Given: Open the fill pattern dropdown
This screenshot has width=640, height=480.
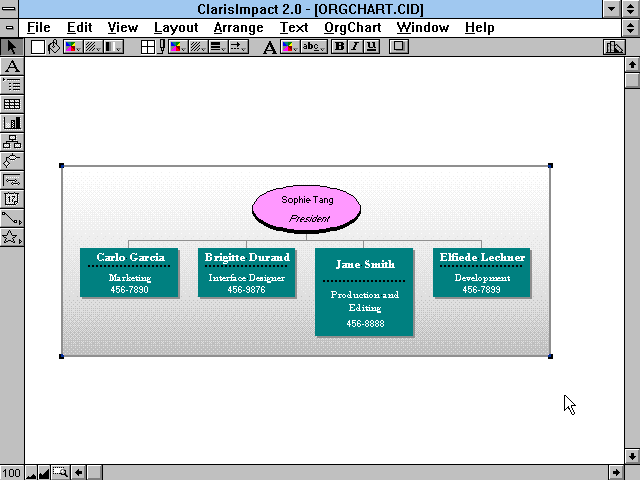Looking at the screenshot, I should (93, 47).
